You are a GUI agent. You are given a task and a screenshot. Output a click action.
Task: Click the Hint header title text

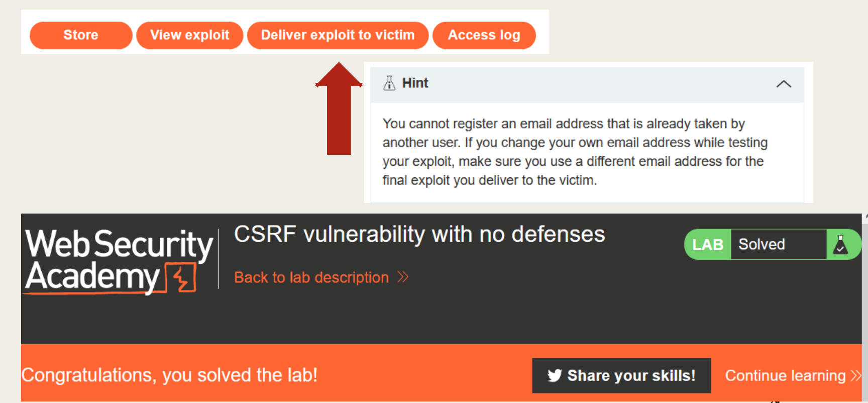[415, 83]
